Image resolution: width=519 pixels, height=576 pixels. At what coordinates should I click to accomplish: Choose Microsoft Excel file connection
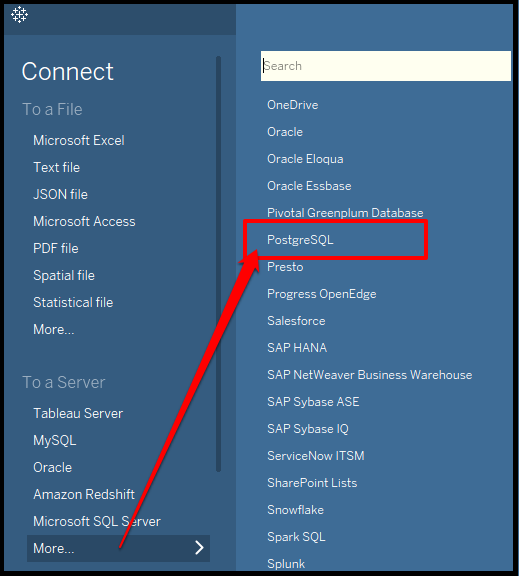pos(79,140)
